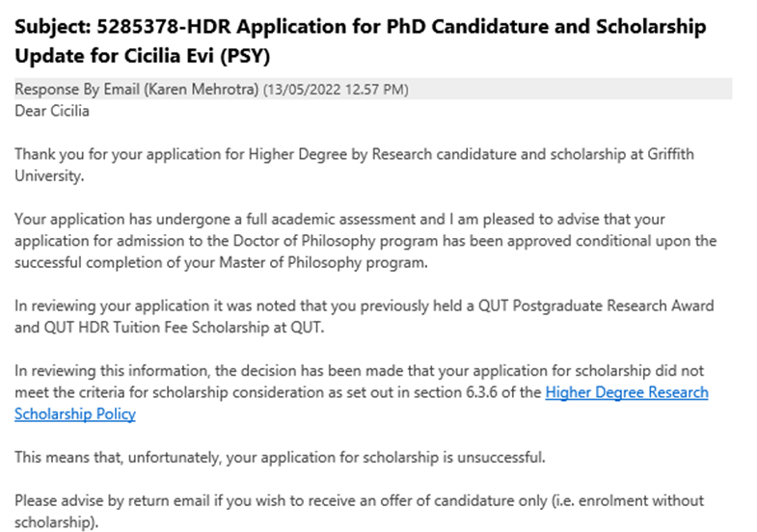The image size is (757, 532).
Task: Click the 'Thank you for your application' sentence
Action: click(114, 153)
